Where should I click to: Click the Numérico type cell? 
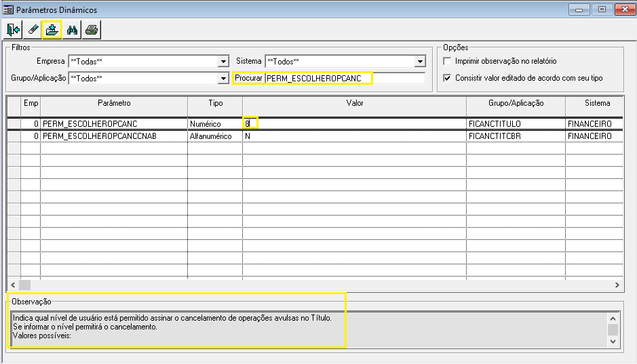click(x=215, y=124)
